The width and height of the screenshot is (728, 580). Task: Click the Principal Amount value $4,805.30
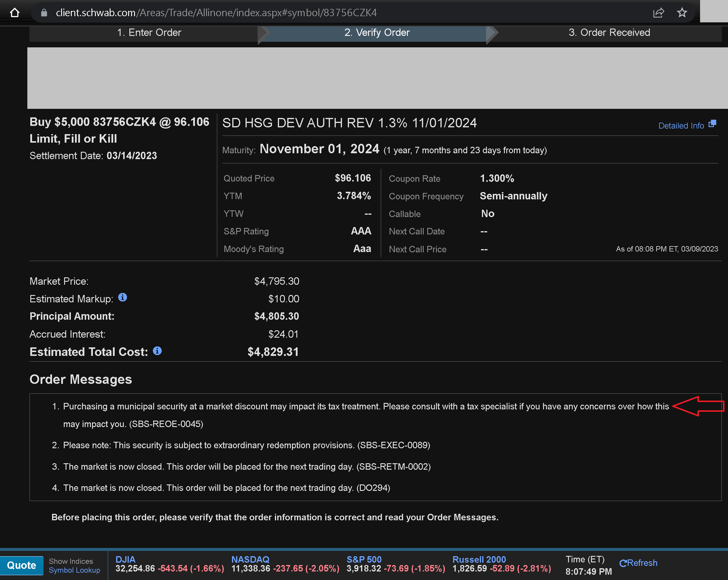coord(277,316)
